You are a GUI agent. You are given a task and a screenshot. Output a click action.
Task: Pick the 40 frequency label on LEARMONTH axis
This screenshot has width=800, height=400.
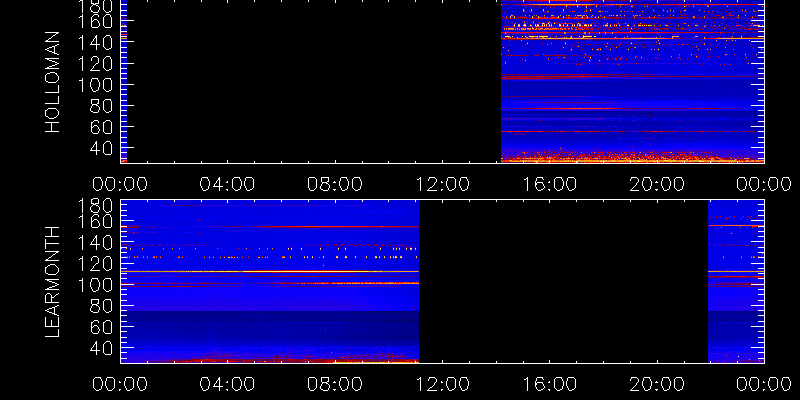pyautogui.click(x=102, y=348)
